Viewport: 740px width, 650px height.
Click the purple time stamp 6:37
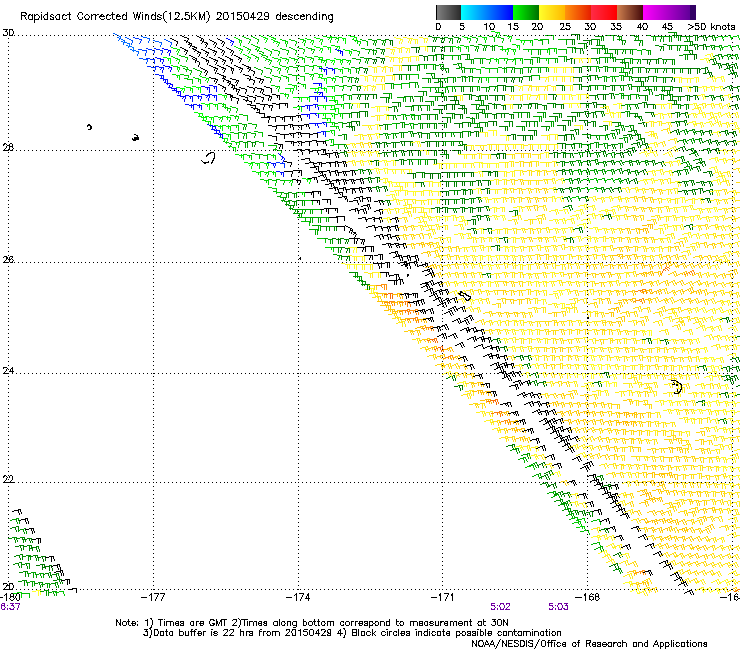[x=10, y=607]
